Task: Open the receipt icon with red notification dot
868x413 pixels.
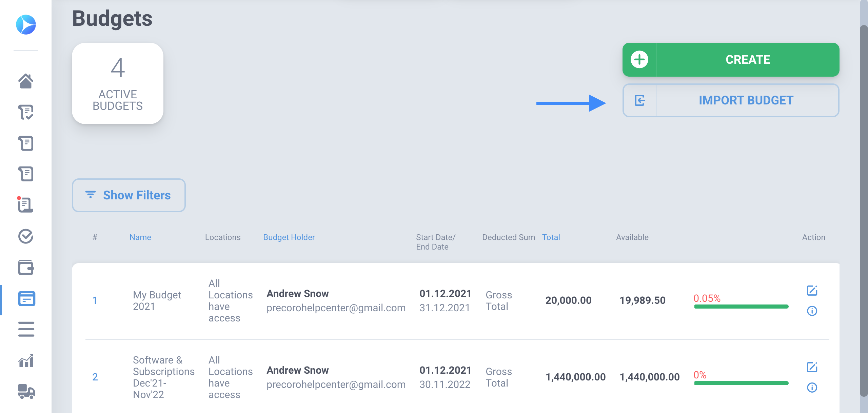Action: (25, 204)
